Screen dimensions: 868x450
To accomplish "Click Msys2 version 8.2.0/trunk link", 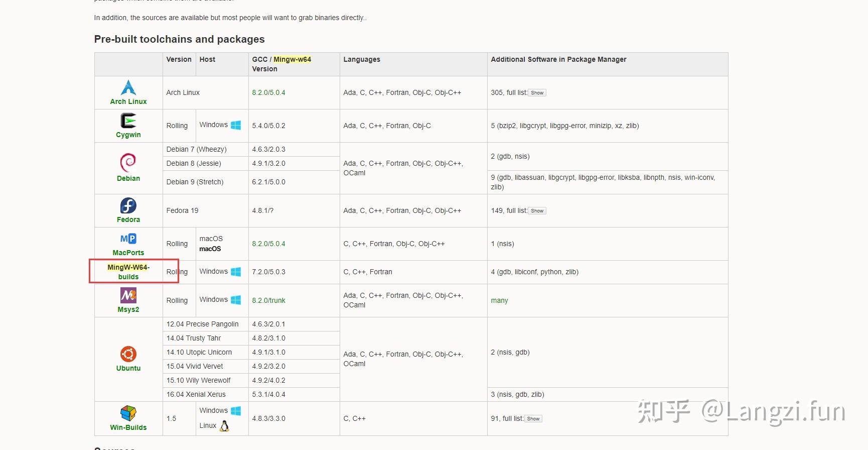I will 268,300.
